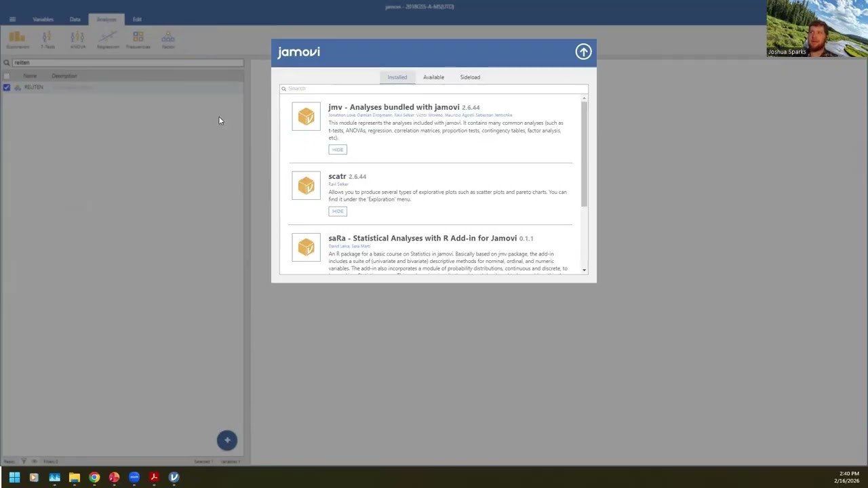Click HIDE button for scatr module
This screenshot has width=868, height=488.
coord(338,211)
